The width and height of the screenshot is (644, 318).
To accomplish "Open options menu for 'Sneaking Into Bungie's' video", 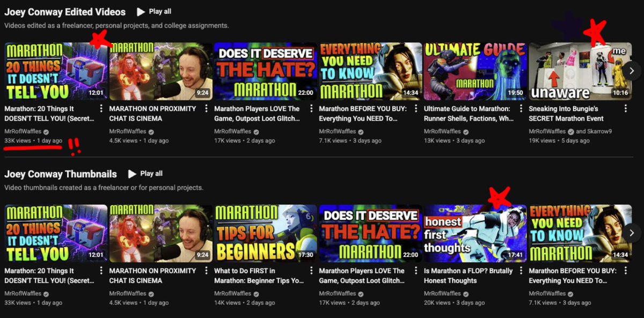I will (625, 109).
